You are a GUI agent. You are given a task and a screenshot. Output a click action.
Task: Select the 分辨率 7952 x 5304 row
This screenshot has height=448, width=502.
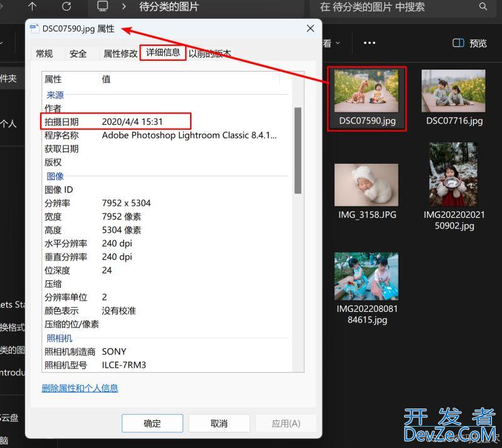point(166,203)
